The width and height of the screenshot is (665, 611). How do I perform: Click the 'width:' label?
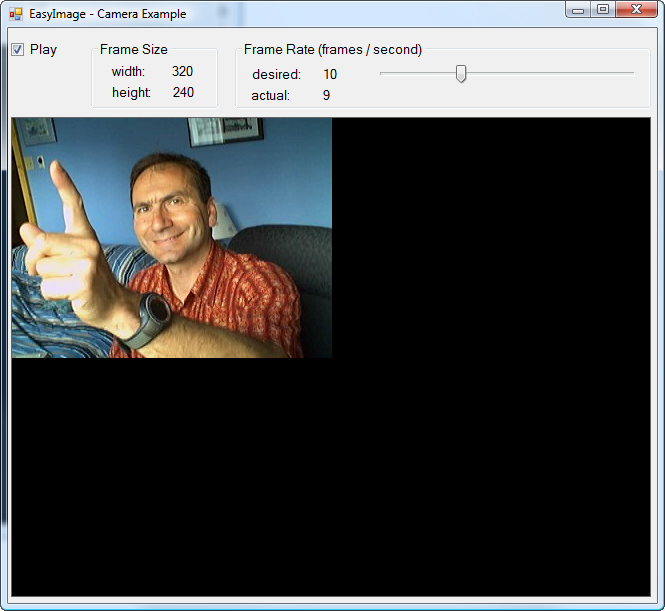[x=128, y=72]
